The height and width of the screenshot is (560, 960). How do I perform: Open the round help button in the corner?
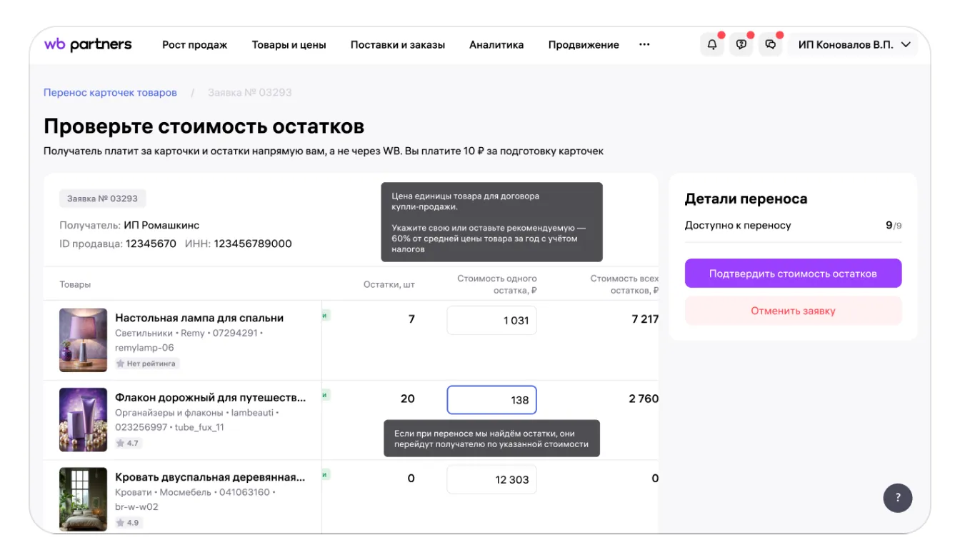click(x=898, y=498)
